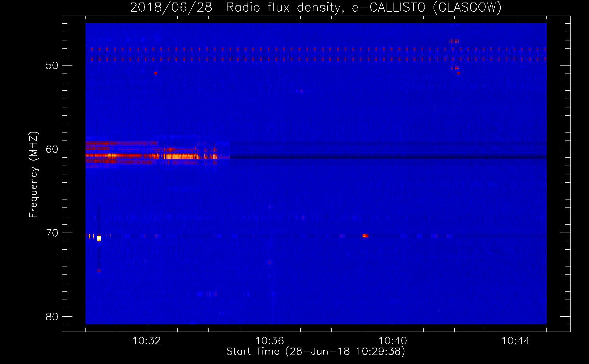Click the "Start Time (28-Jun-18 10:29:38)" label
This screenshot has width=589, height=364.
pyautogui.click(x=316, y=352)
